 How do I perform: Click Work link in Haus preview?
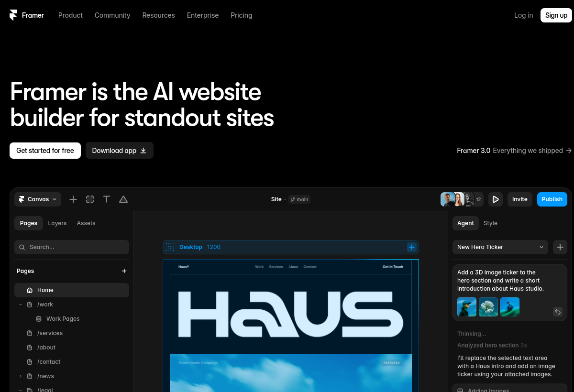tap(259, 267)
